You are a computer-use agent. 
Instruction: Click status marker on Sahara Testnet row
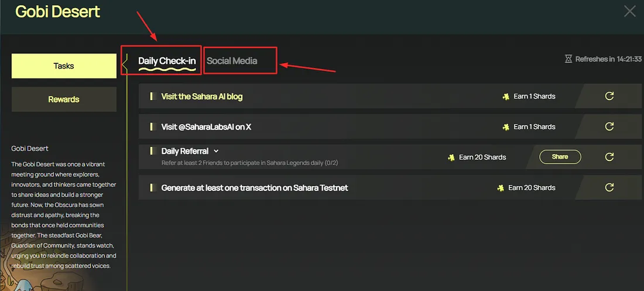(153, 187)
